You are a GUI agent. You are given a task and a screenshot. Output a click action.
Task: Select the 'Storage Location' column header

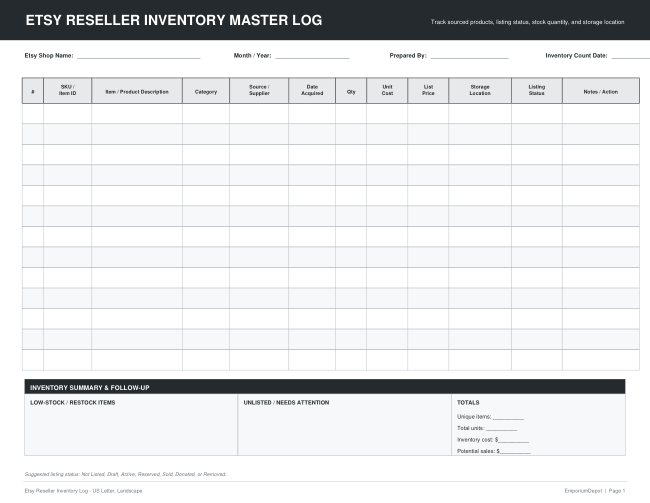tap(480, 90)
